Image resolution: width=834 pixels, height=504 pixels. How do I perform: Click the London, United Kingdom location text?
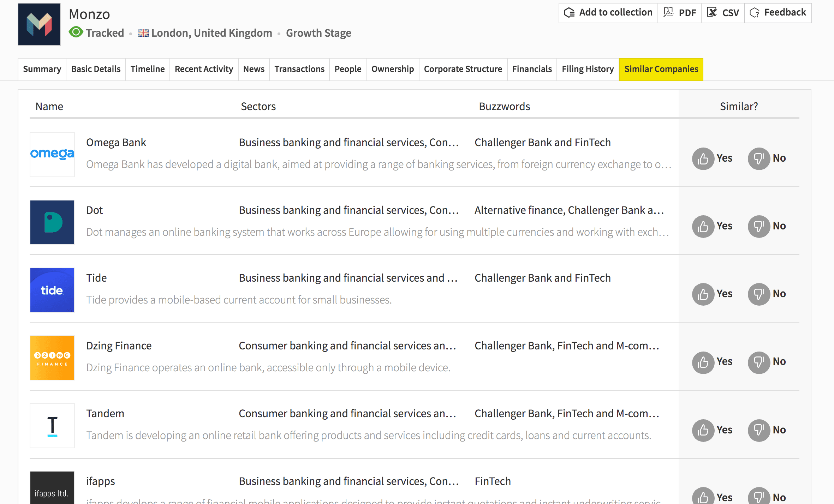point(212,33)
